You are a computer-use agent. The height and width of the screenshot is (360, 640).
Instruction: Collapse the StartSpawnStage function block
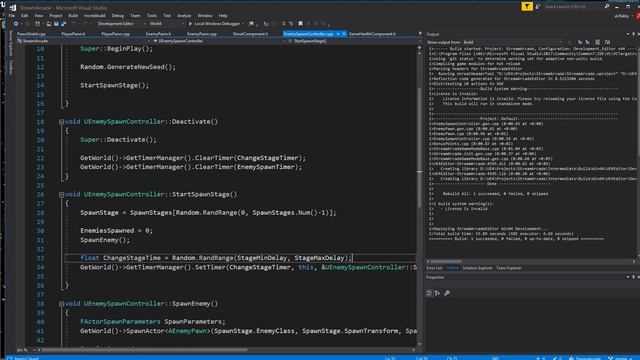click(61, 195)
